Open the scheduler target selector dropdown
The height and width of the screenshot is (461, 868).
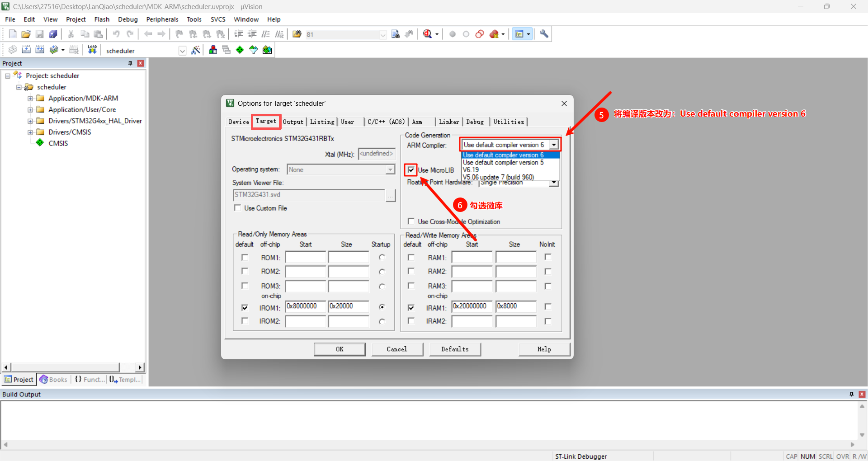[182, 51]
